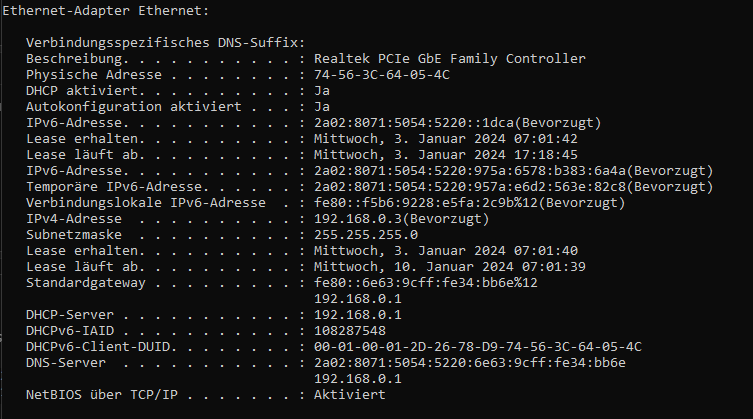Click the Standardgateway IPv6 address fe80::6e63
Image resolution: width=753 pixels, height=419 pixels.
(x=425, y=283)
